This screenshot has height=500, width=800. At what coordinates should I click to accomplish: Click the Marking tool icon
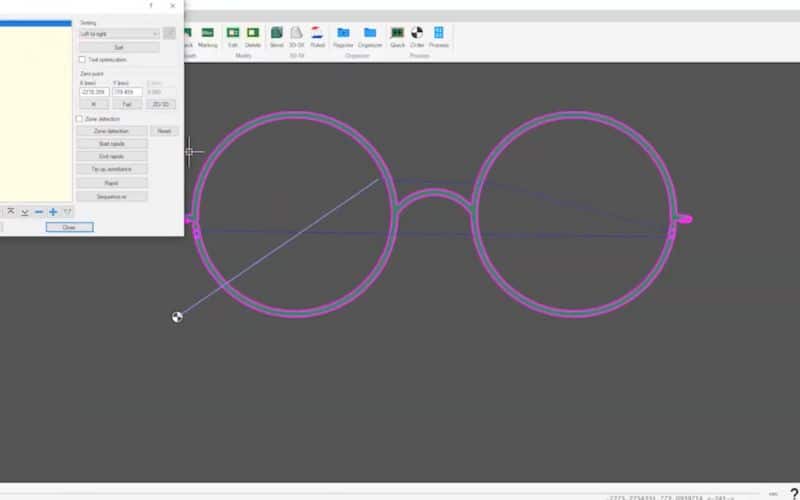[x=207, y=34]
